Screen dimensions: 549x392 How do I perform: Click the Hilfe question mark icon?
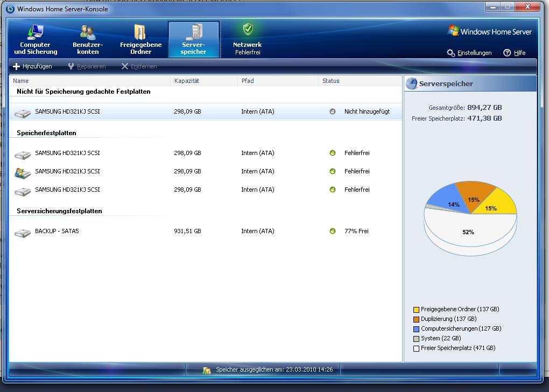pos(507,53)
